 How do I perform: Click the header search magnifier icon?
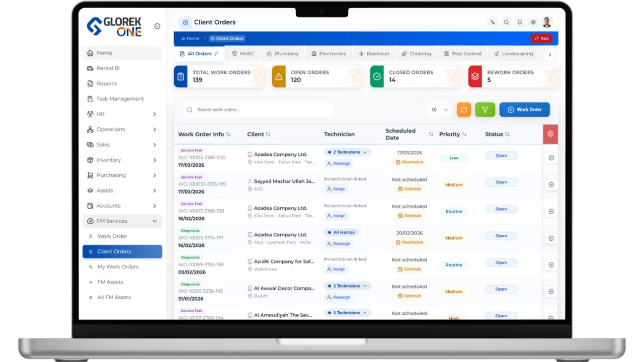click(506, 22)
